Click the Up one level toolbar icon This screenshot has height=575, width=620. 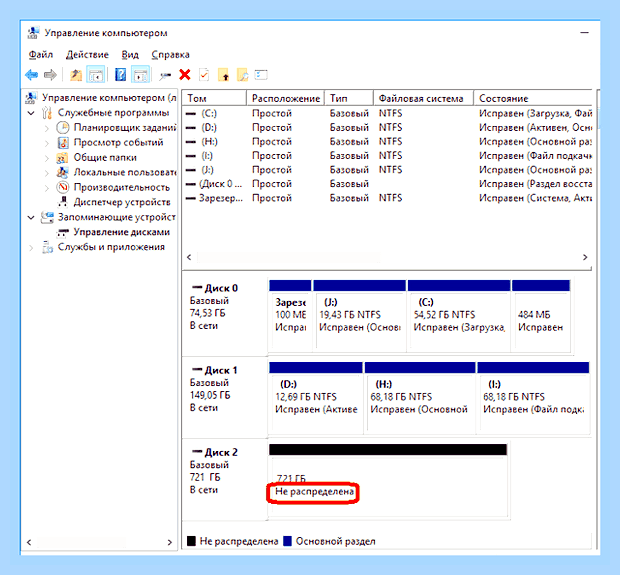coord(76,75)
